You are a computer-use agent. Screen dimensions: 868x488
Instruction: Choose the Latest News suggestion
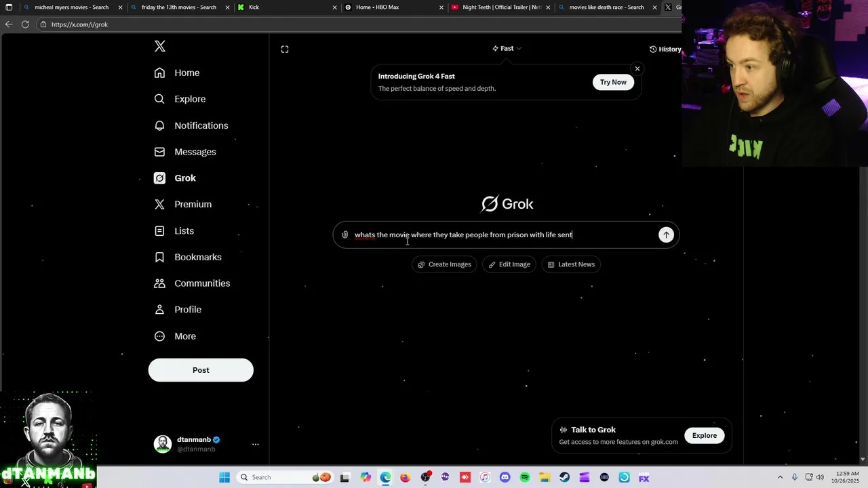click(x=571, y=264)
